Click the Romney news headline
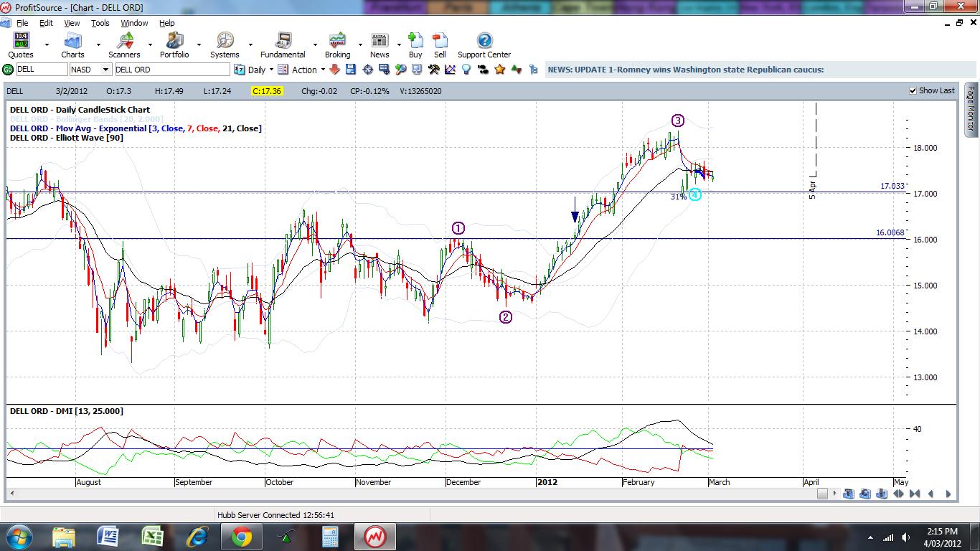The height and width of the screenshot is (551, 980). coord(685,70)
